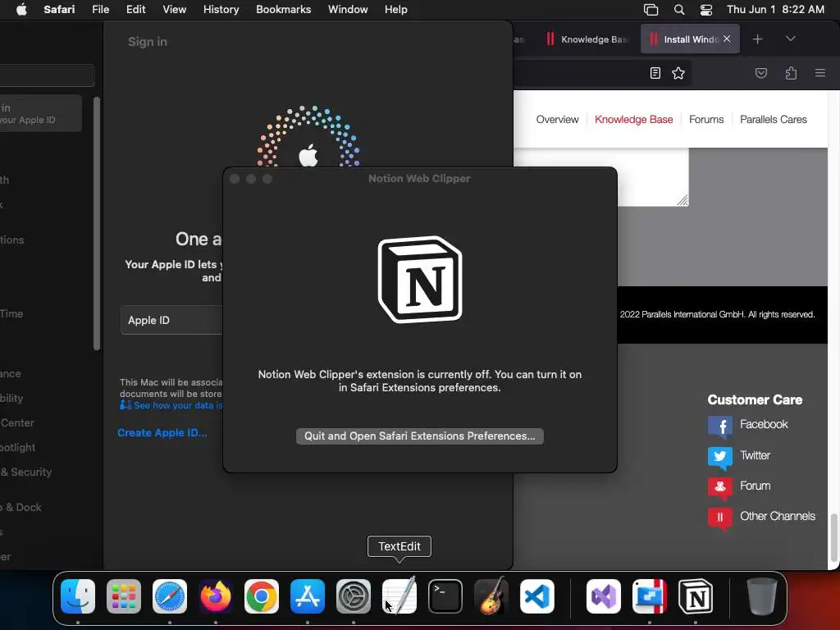Open System Settings from the Dock
840x630 pixels.
coord(354,596)
